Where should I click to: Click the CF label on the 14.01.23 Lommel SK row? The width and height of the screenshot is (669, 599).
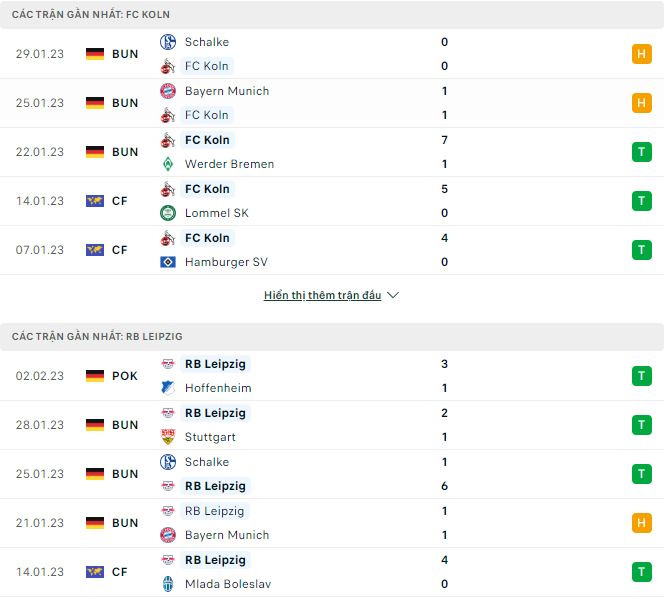(120, 201)
